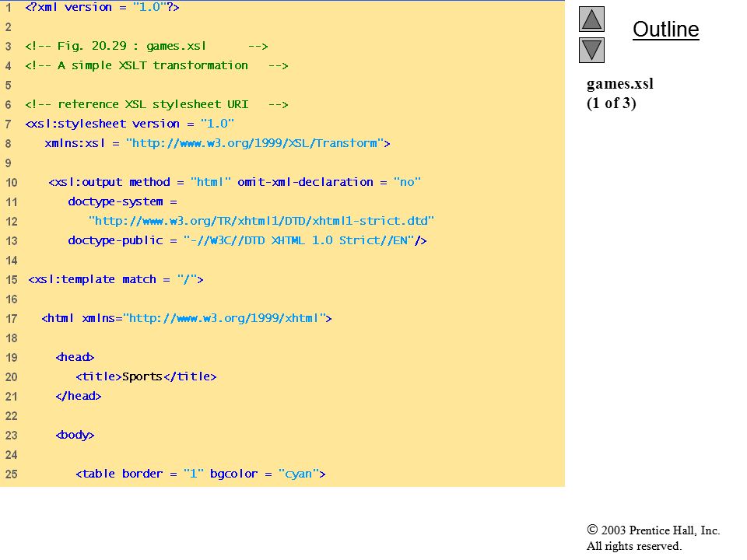This screenshot has height=560, width=747.
Task: Click the xsl:output method line
Action: click(234, 182)
